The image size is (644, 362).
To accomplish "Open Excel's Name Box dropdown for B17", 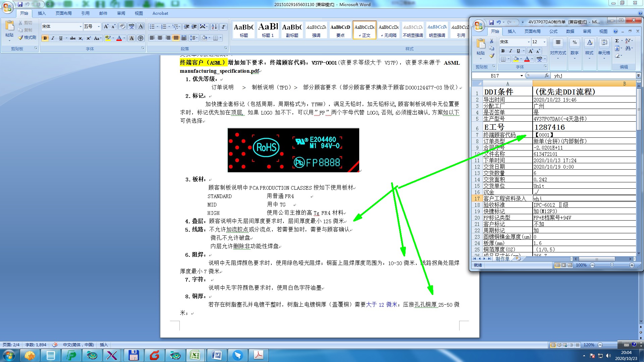I will [522, 76].
